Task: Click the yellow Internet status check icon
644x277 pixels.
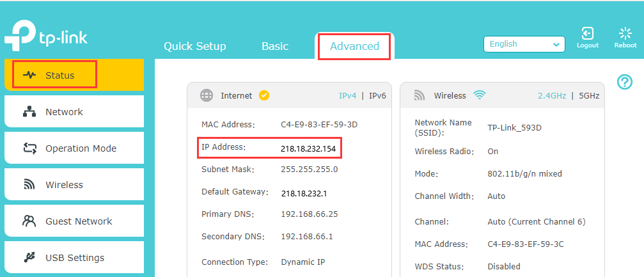Action: point(264,95)
